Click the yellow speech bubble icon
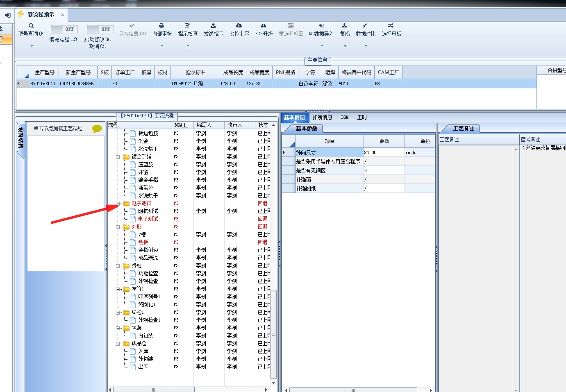Screen dimensions: 566x392 (97, 129)
